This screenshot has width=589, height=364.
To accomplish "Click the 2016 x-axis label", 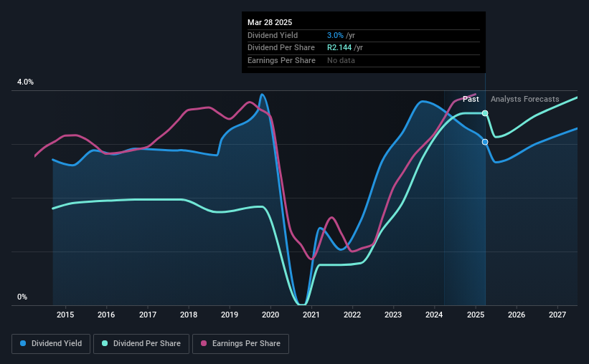I will [x=106, y=315].
